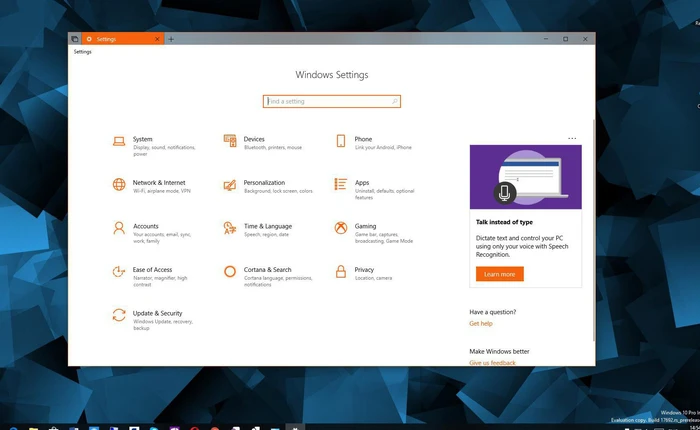
Task: Open the Cortana & Search circle icon
Action: click(x=230, y=271)
